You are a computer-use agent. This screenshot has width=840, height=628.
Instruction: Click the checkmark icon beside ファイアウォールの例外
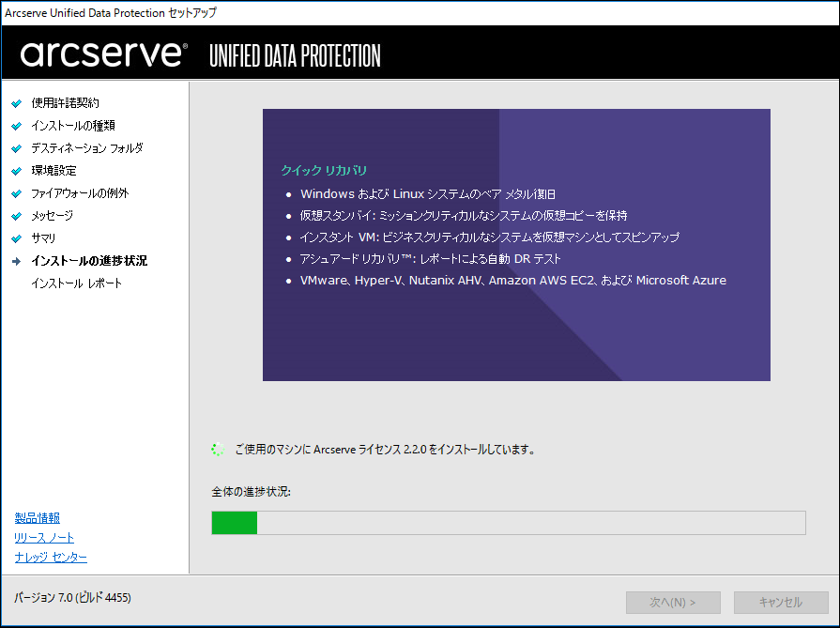coord(17,193)
